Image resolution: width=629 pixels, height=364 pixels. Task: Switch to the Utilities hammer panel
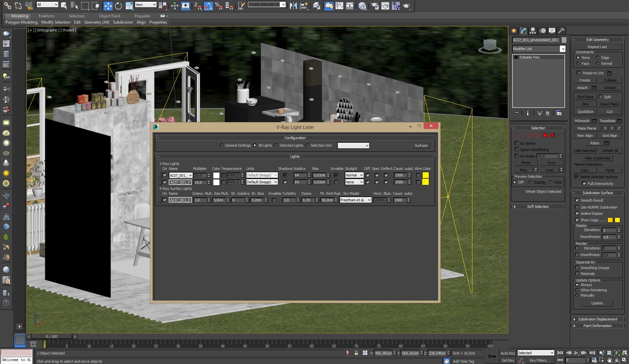point(562,30)
